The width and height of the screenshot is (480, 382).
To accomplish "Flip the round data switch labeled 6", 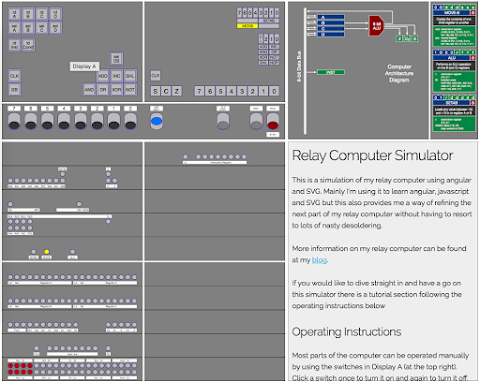I will (x=31, y=121).
